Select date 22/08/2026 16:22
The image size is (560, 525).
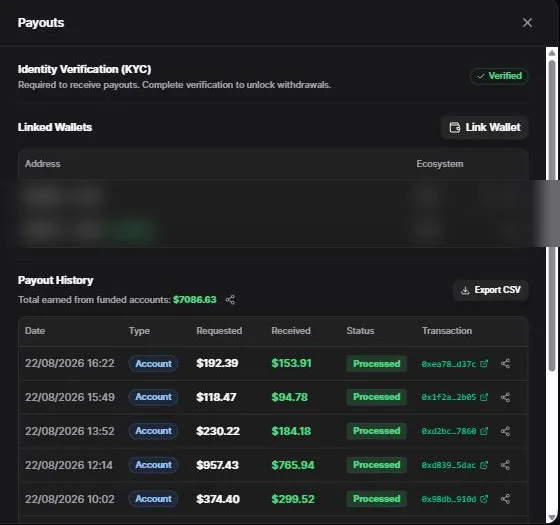coord(70,364)
